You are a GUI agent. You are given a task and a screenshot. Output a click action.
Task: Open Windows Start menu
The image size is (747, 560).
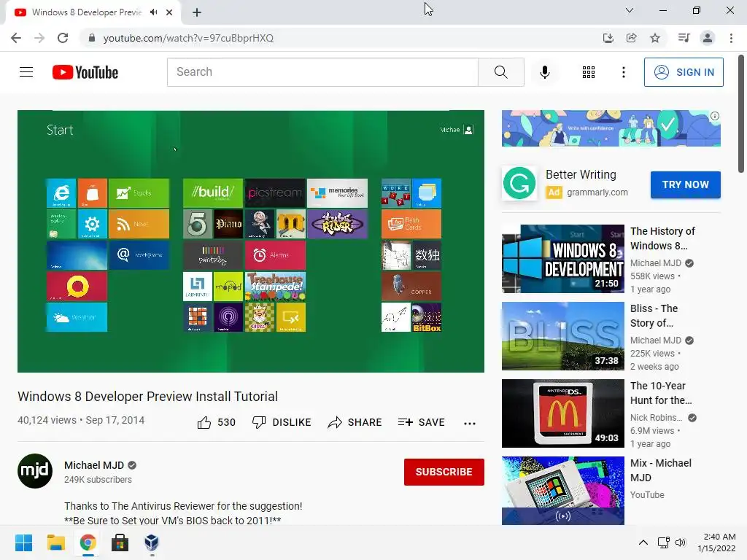23,542
